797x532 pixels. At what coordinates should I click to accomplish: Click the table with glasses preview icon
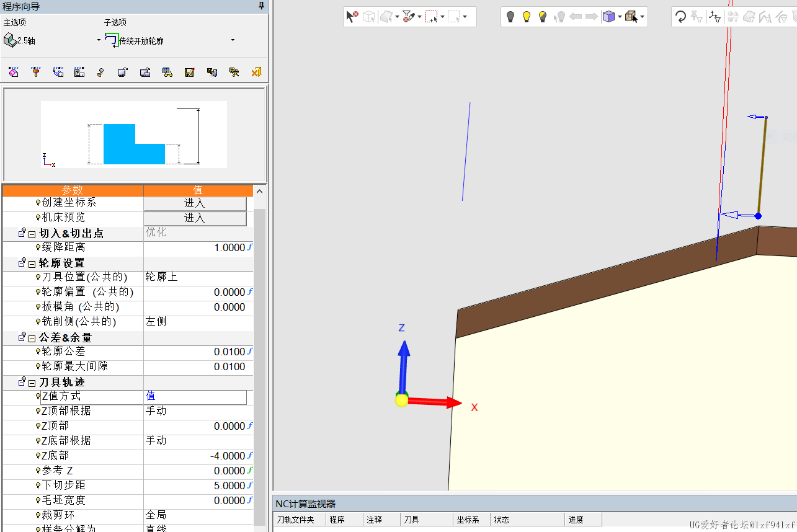(167, 73)
